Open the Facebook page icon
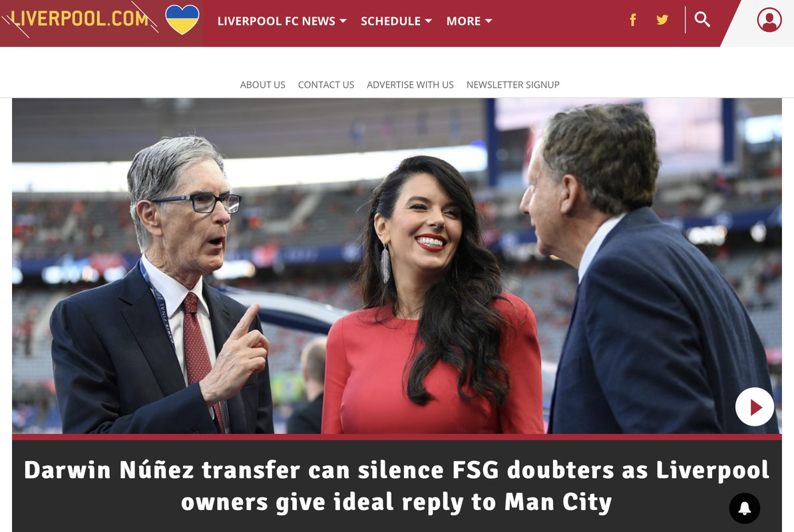This screenshot has height=532, width=794. point(632,20)
